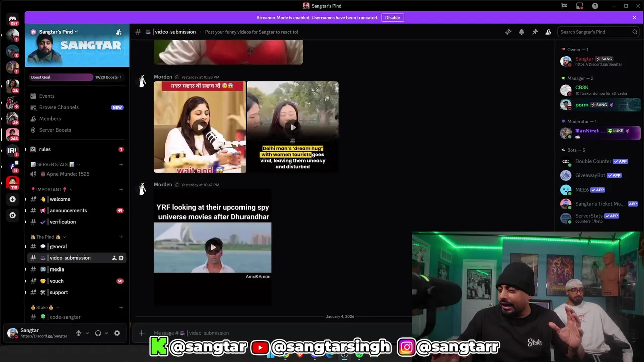
Task: Play Delhi man's dream hug video
Action: [x=293, y=127]
